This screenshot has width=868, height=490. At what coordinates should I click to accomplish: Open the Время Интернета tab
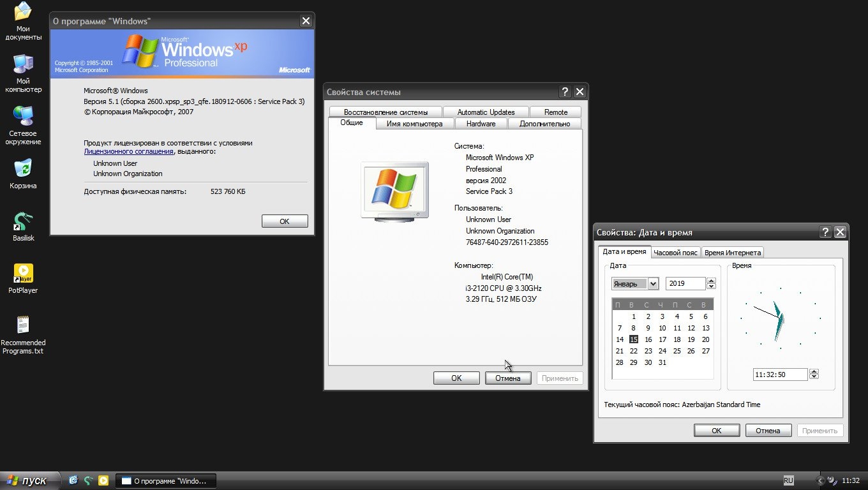[x=732, y=253]
